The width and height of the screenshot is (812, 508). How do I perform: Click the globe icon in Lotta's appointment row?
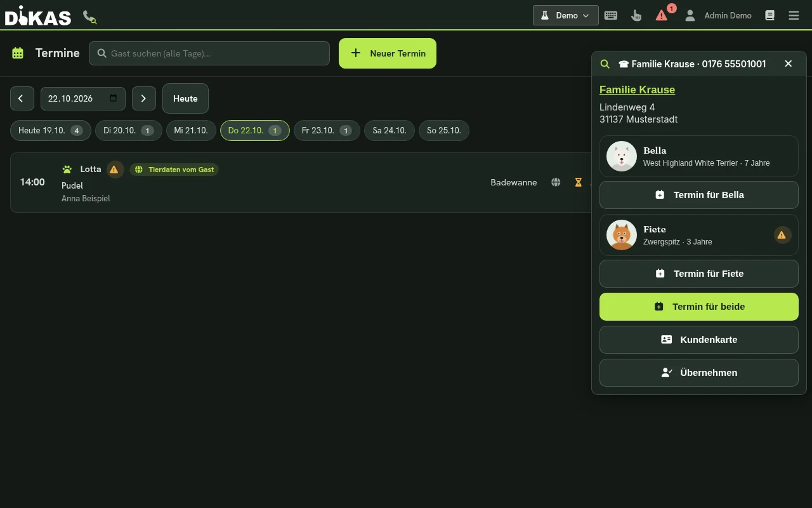tap(556, 182)
